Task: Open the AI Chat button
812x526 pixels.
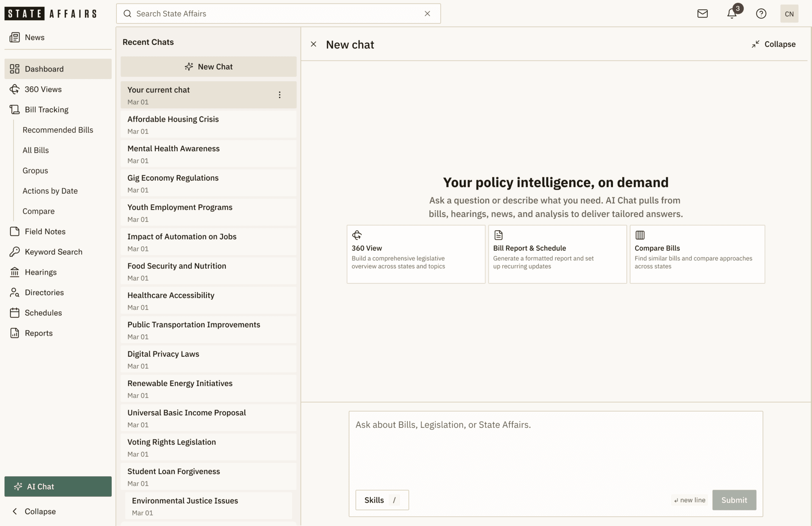Action: [x=58, y=486]
